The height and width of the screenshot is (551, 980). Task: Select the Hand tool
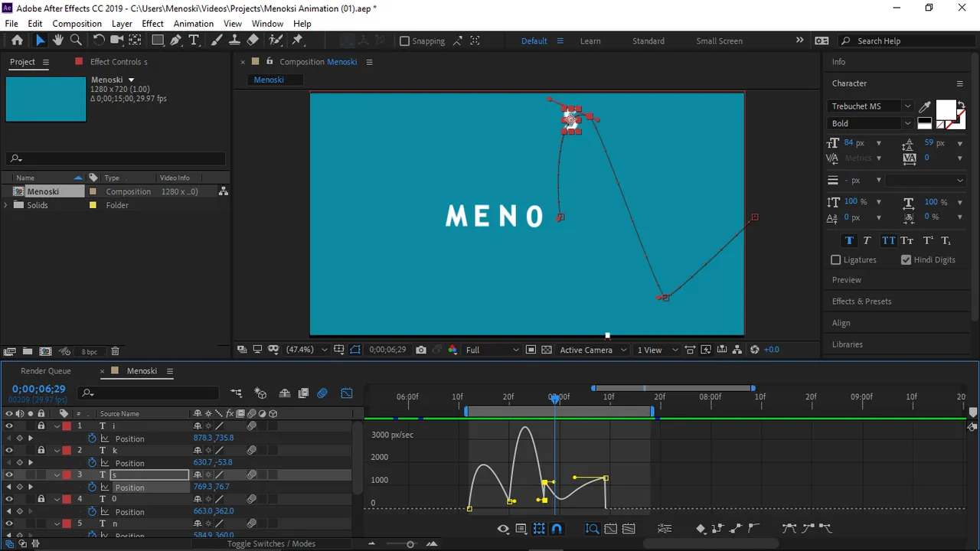coord(57,41)
